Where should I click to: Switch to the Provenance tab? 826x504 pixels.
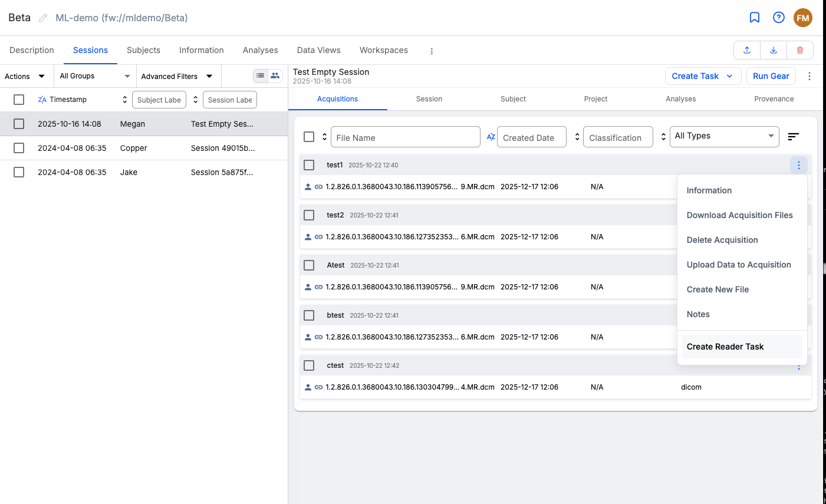click(774, 99)
